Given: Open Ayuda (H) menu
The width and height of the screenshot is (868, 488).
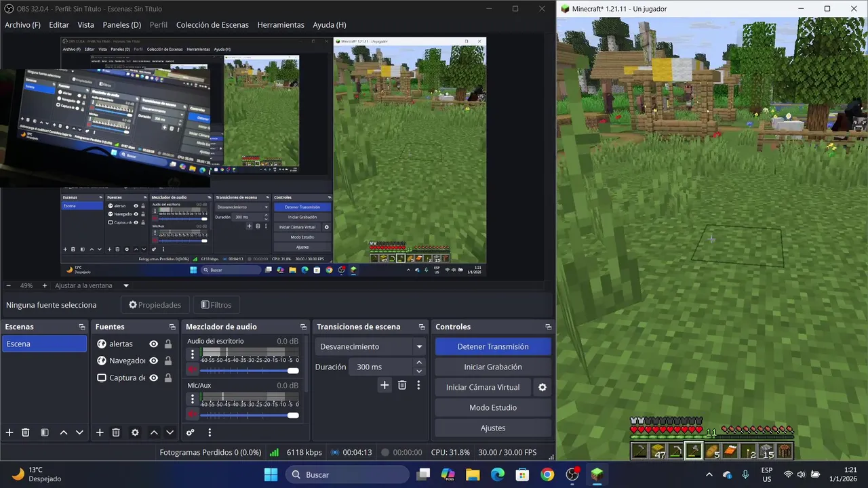Looking at the screenshot, I should point(330,24).
